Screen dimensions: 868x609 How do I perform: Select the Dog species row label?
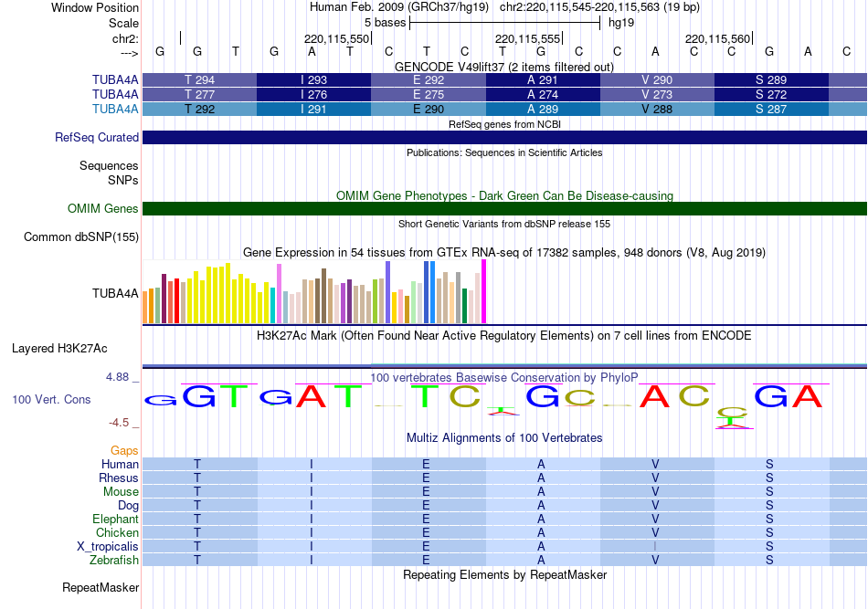point(128,506)
